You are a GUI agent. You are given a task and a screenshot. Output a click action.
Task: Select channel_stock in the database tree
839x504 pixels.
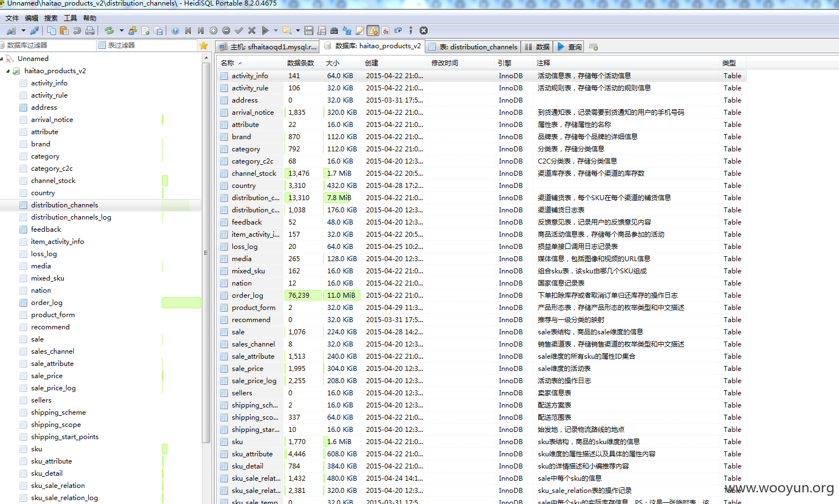click(x=53, y=181)
